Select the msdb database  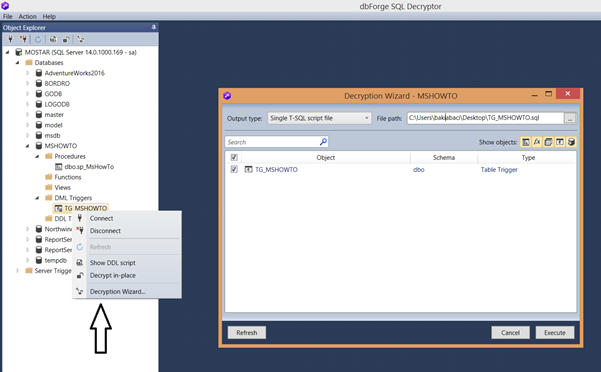(52, 135)
